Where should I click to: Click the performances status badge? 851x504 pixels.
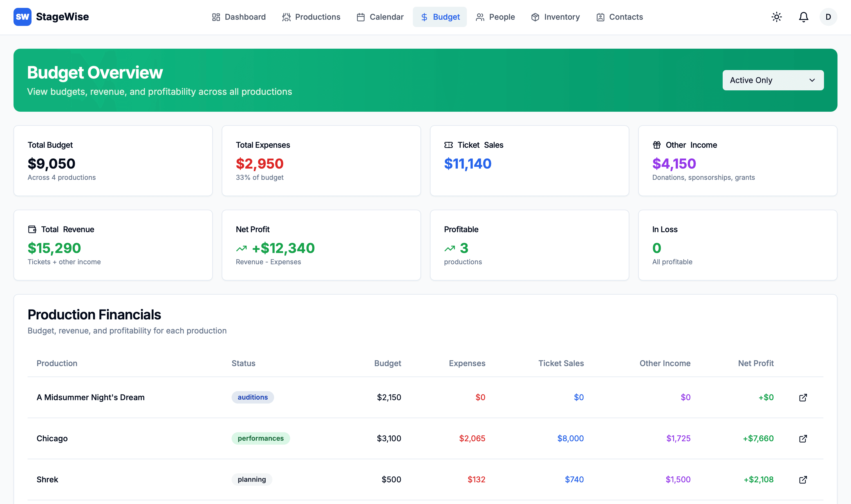click(x=261, y=438)
